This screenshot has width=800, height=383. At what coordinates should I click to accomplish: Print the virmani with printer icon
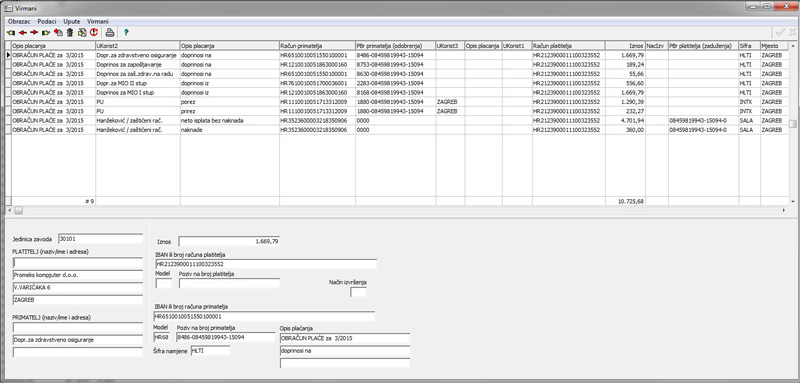110,33
